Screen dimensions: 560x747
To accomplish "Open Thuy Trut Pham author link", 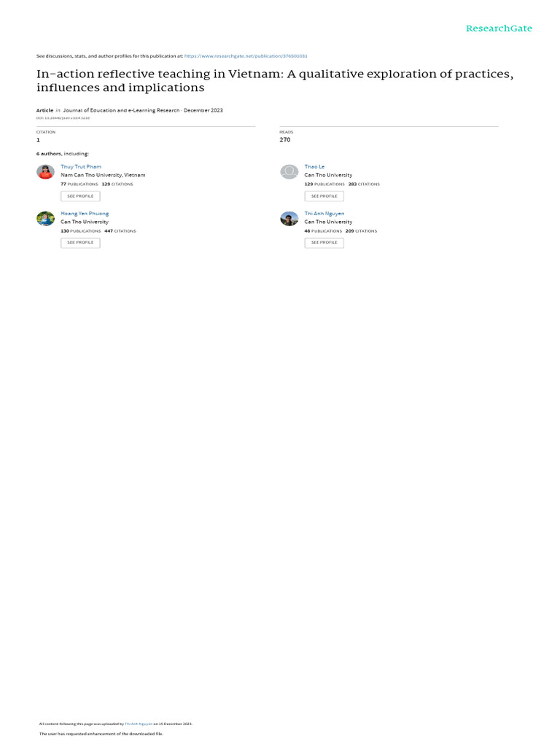I will click(81, 167).
